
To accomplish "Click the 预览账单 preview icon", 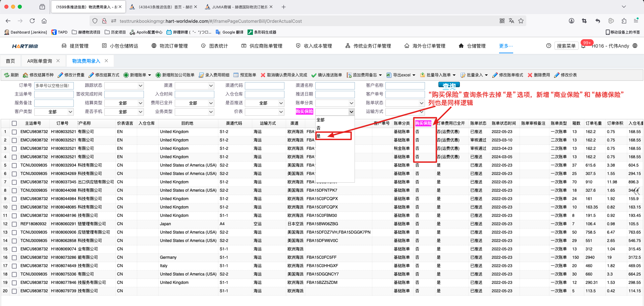I will pos(236,75).
